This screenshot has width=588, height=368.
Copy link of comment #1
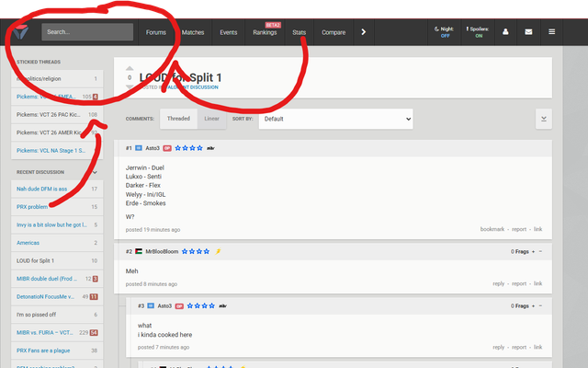(538, 229)
